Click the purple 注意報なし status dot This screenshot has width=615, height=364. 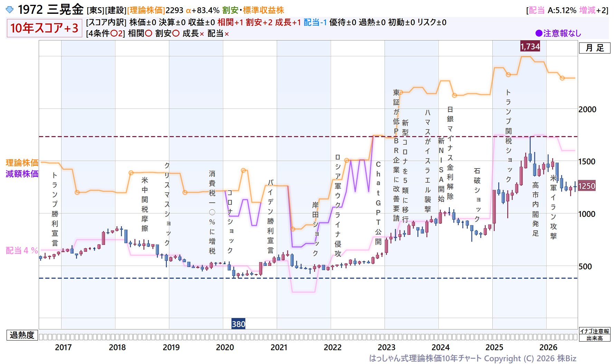pos(539,33)
